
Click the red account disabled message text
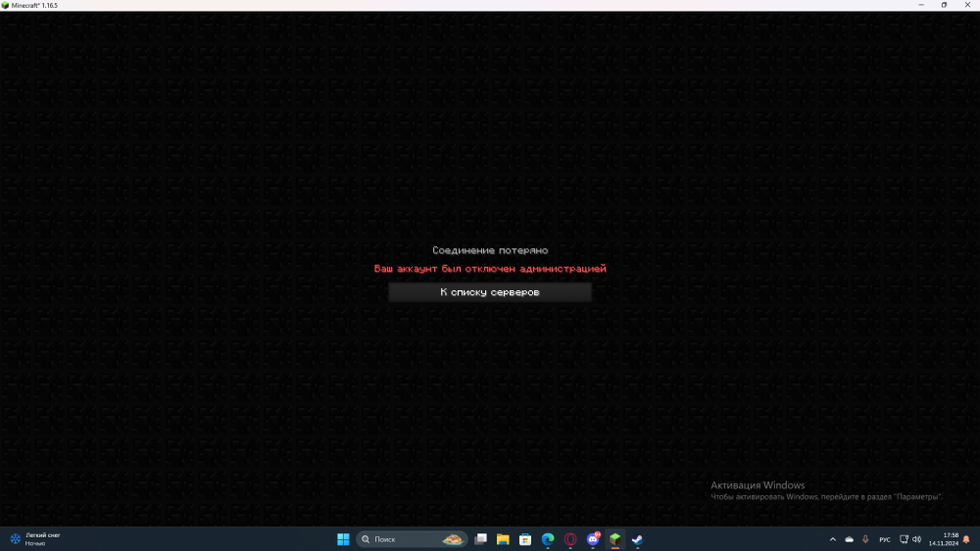(489, 269)
